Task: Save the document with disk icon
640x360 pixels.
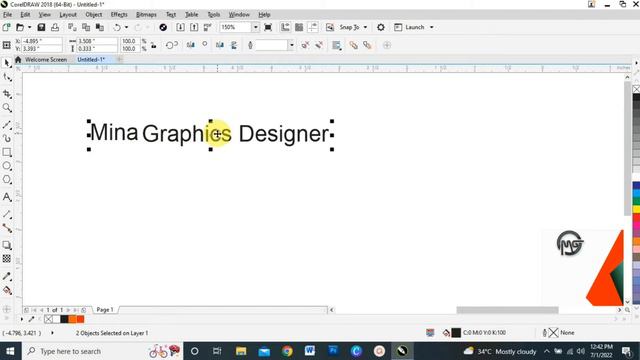Action: point(41,27)
